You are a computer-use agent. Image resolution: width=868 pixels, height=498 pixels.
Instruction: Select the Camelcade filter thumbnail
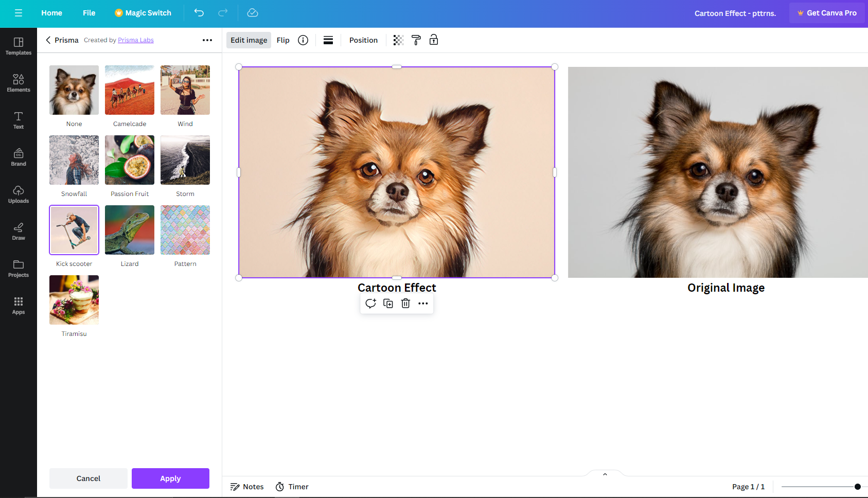click(x=130, y=90)
